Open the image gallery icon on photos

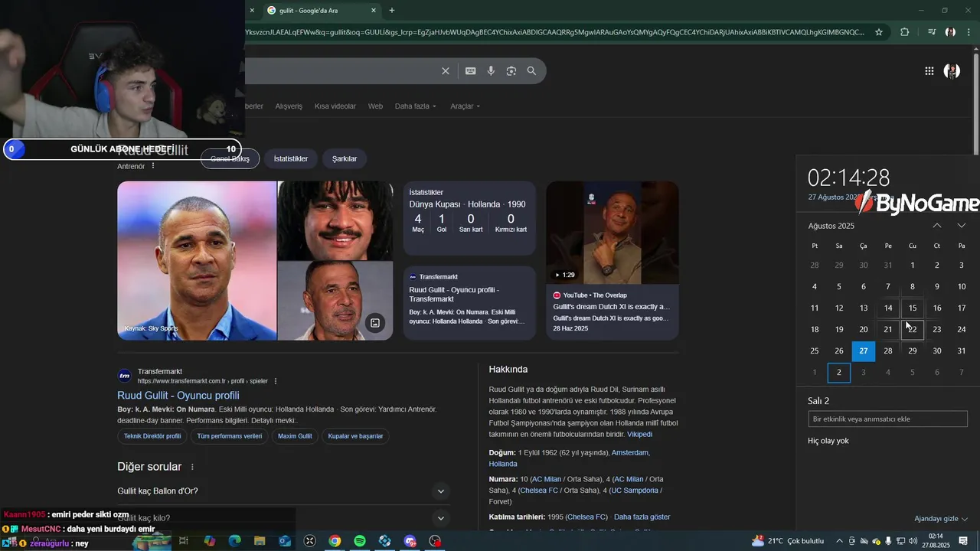click(x=375, y=323)
